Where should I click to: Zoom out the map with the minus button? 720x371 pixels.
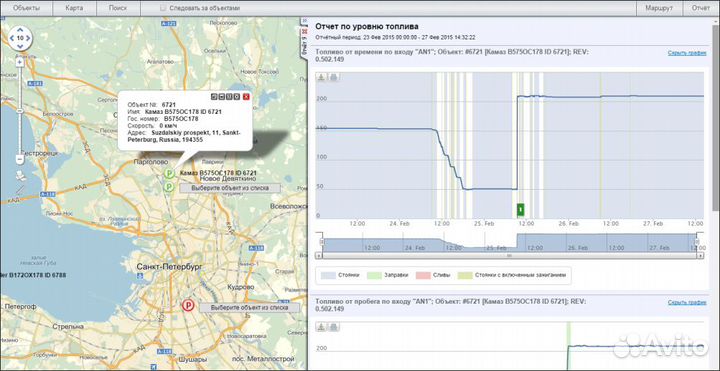(20, 160)
